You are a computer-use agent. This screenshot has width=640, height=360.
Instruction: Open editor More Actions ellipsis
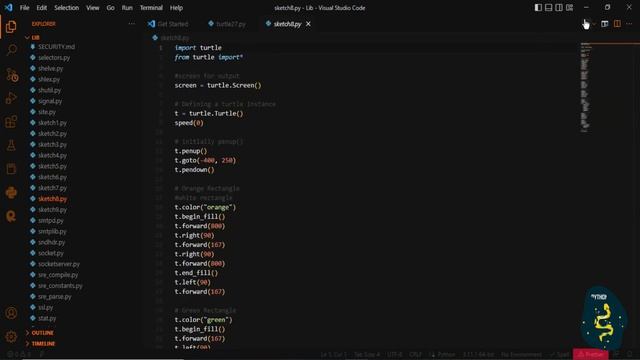click(x=629, y=24)
